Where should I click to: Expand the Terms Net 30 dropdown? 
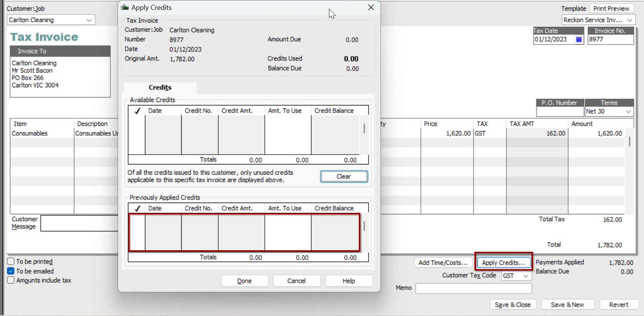(x=629, y=112)
